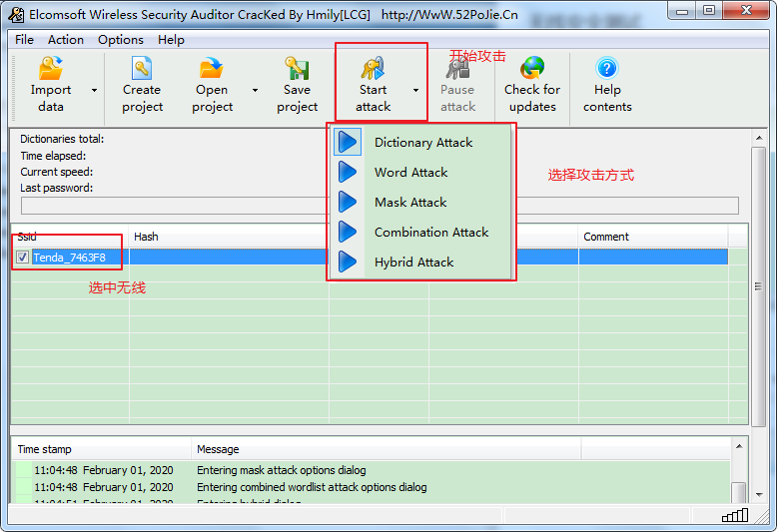Minimize the Wireless Security Auditor window
This screenshot has width=777, height=532.
[x=682, y=11]
